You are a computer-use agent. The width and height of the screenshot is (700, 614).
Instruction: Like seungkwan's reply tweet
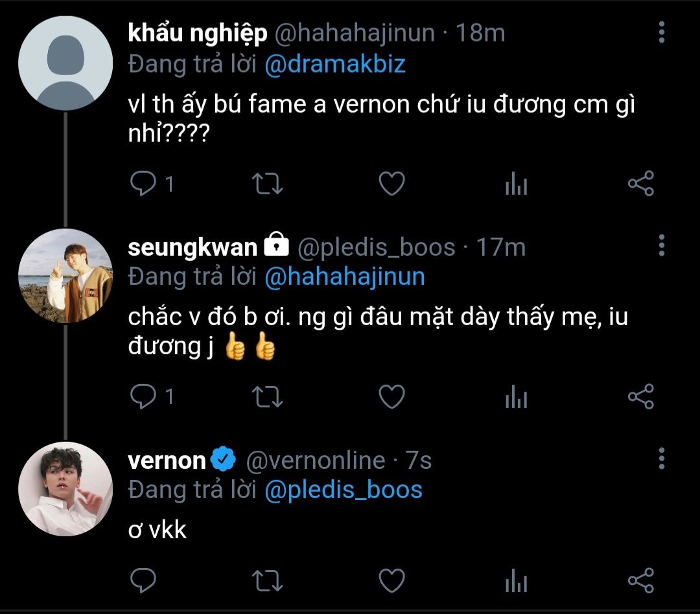pyautogui.click(x=391, y=396)
